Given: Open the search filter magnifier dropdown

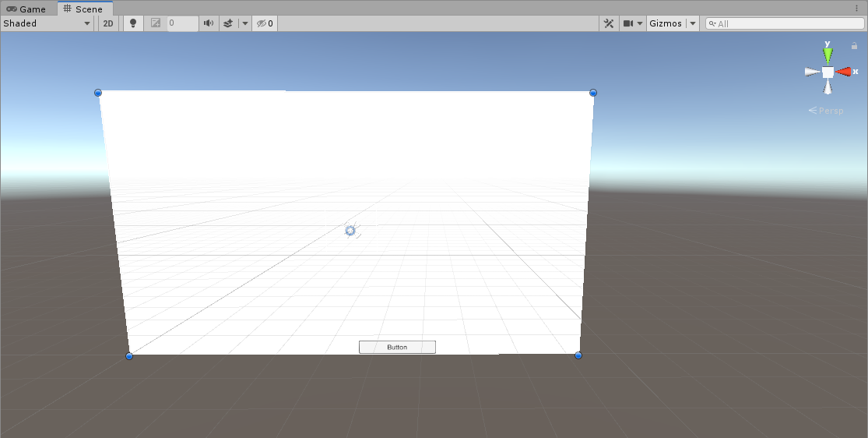Looking at the screenshot, I should pyautogui.click(x=712, y=24).
